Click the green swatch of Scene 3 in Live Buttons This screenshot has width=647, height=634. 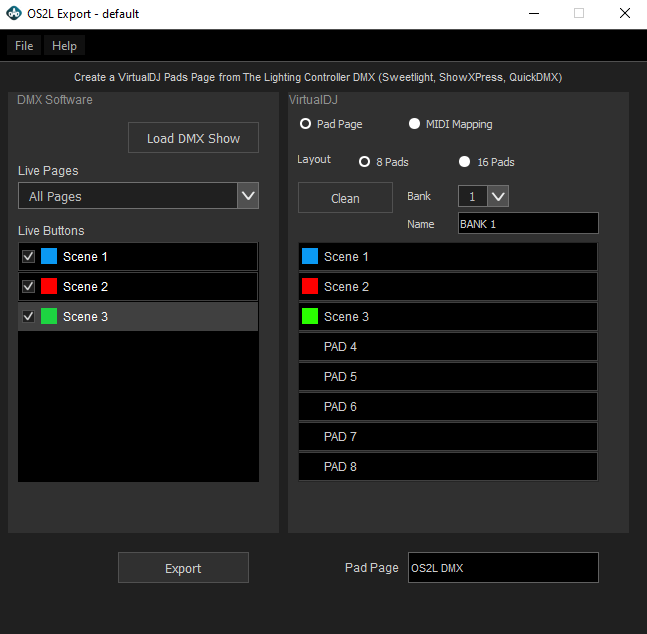(x=49, y=317)
